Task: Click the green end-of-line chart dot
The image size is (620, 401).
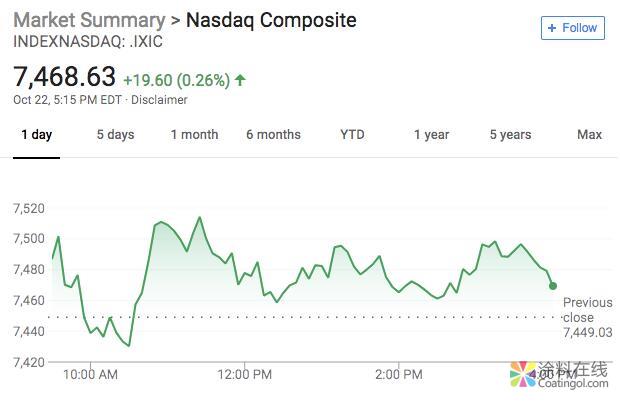Action: [x=553, y=286]
